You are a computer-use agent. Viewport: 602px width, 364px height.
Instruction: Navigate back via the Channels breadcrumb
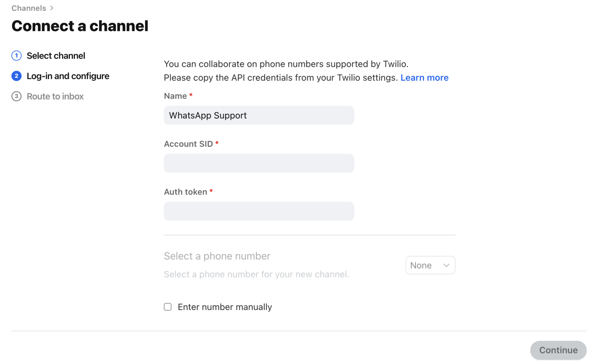(x=28, y=8)
